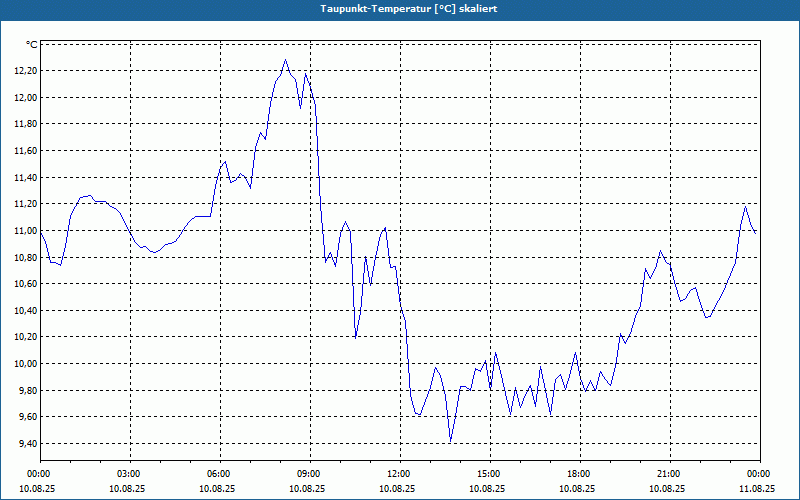This screenshot has height=500, width=800.
Task: Click the 06:00 time axis label
Action: [220, 474]
